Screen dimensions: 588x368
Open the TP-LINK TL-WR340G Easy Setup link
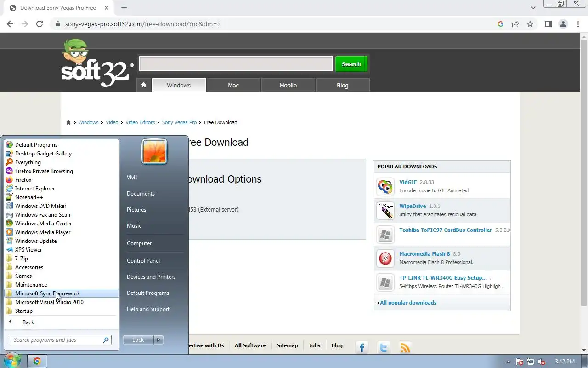(443, 278)
